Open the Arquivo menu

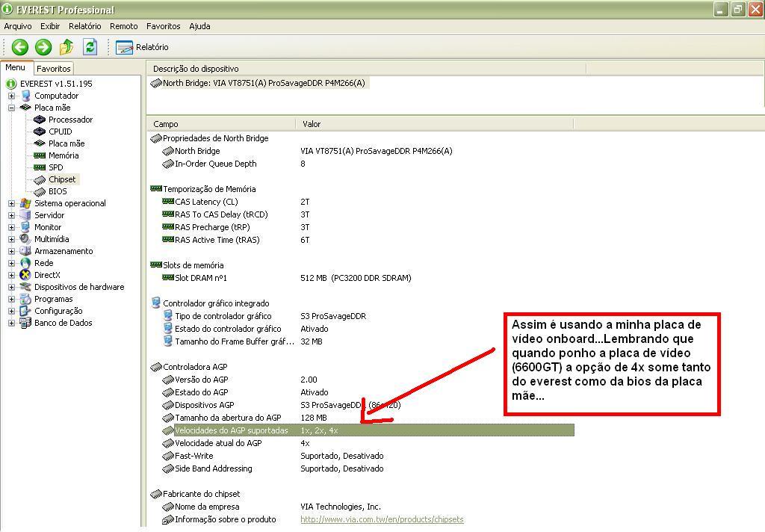click(x=18, y=26)
